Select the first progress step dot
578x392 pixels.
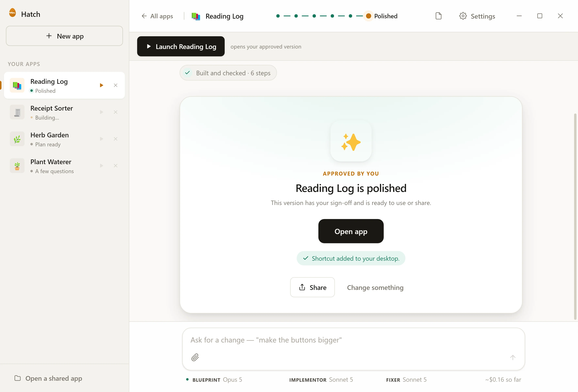(x=278, y=16)
